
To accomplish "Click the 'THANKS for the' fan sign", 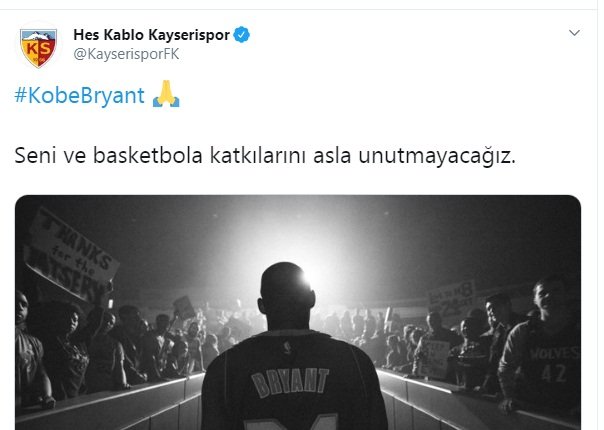I will pos(69,256).
